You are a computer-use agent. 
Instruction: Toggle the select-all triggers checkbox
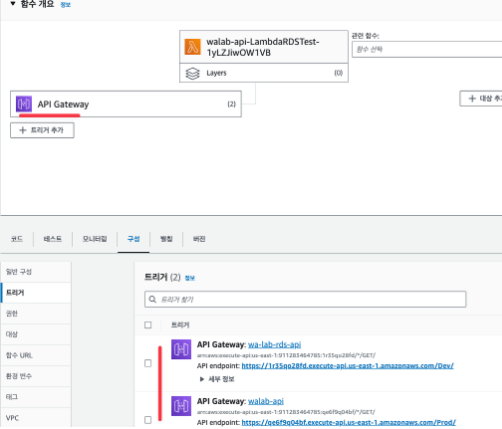coord(148,325)
